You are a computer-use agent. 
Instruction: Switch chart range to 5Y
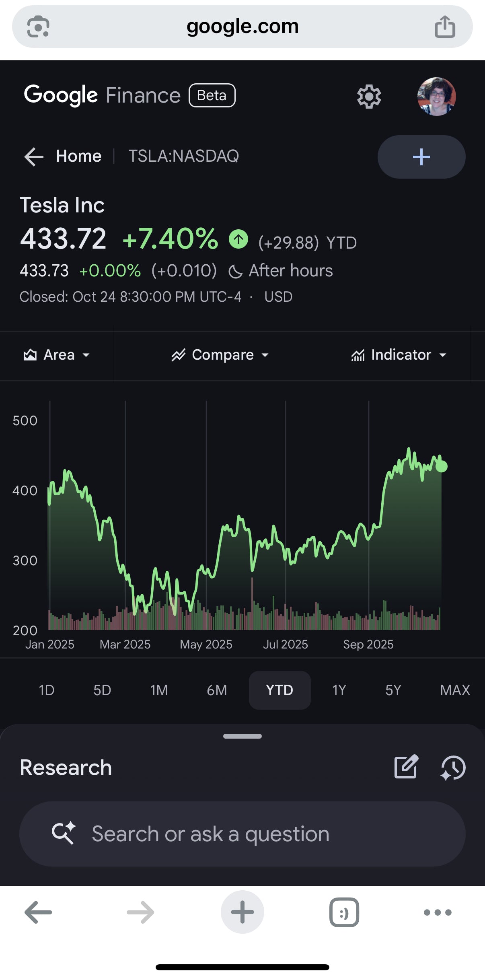point(393,690)
